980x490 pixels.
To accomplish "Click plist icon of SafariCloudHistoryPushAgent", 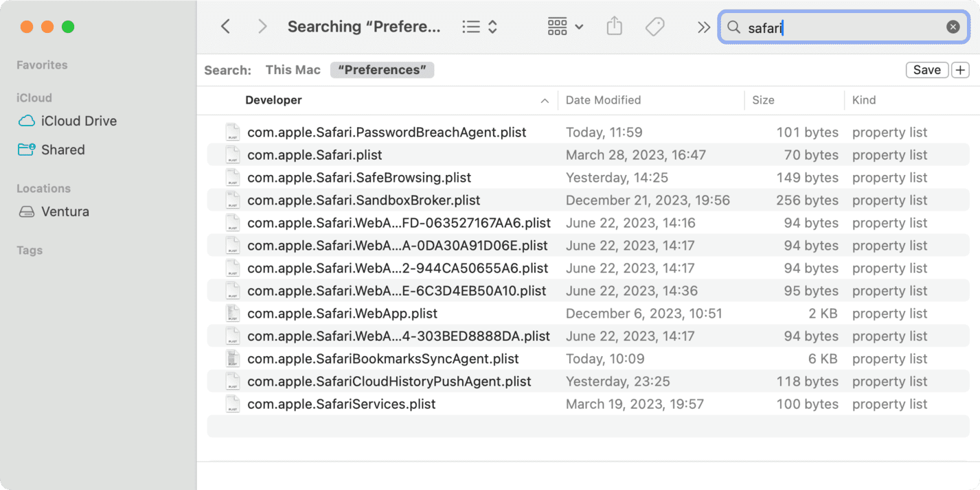I will pyautogui.click(x=233, y=382).
